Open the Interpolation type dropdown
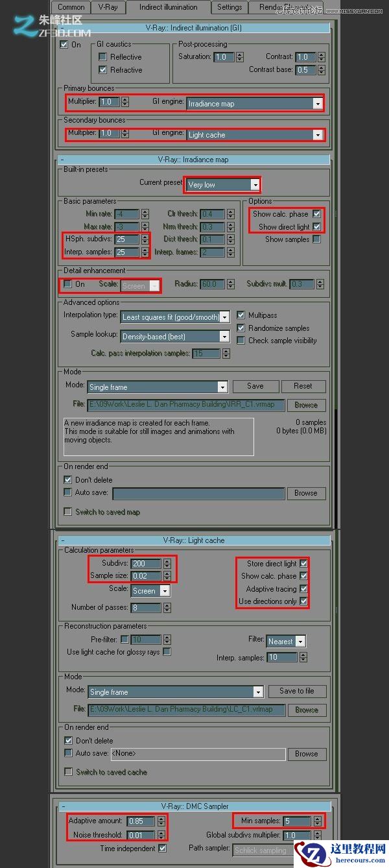The image size is (389, 868). pyautogui.click(x=175, y=317)
